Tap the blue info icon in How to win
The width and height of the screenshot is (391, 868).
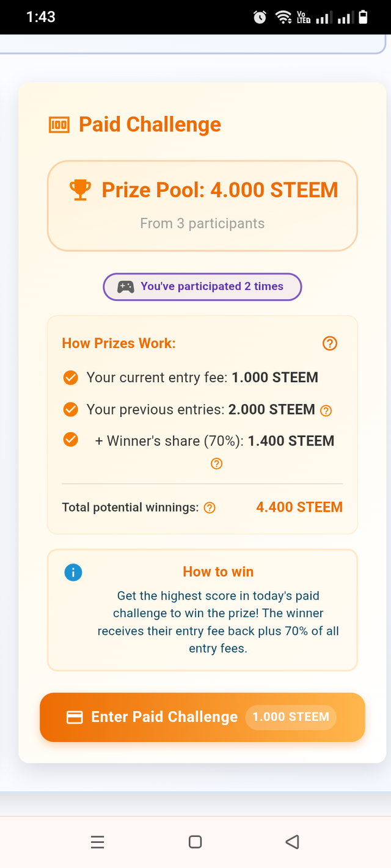click(73, 573)
